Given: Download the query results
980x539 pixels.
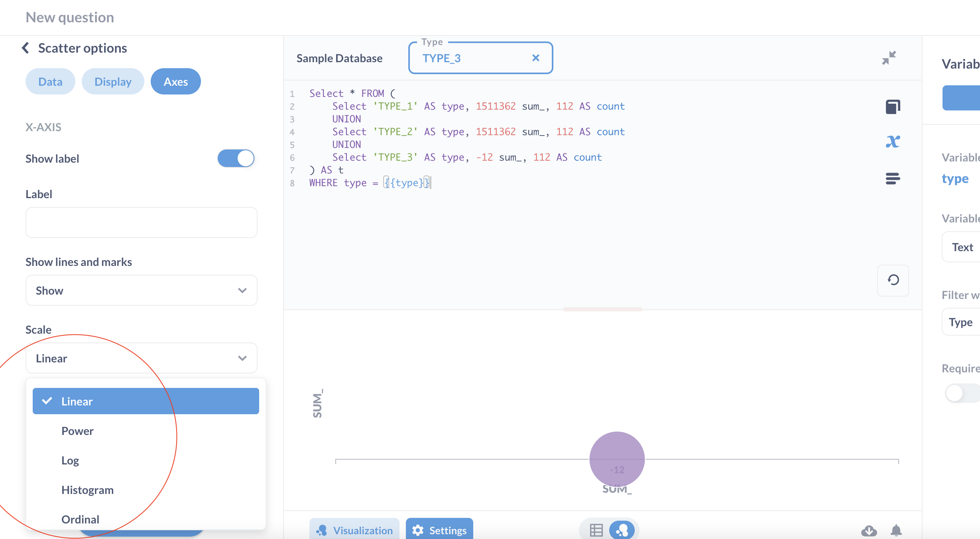Looking at the screenshot, I should point(870,531).
